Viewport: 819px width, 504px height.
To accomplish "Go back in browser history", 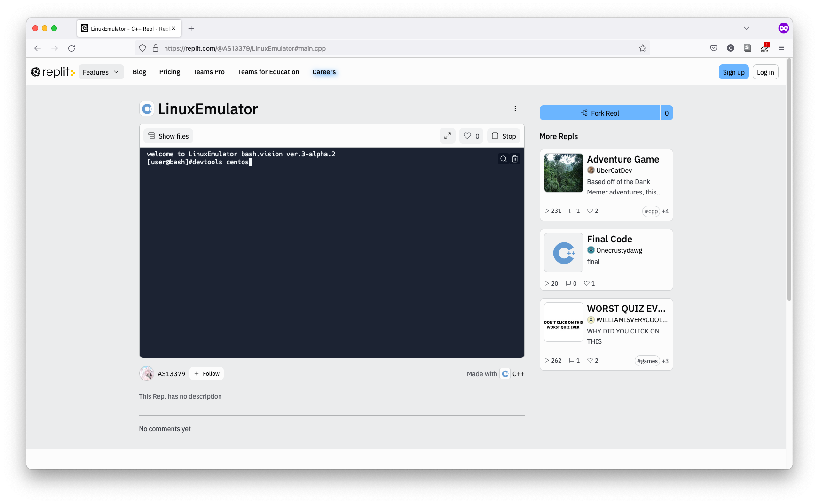I will pos(38,48).
